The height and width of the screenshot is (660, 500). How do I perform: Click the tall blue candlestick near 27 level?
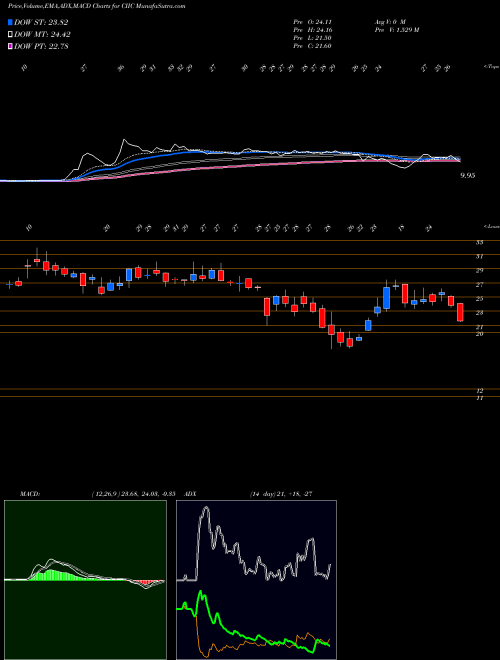[386, 298]
